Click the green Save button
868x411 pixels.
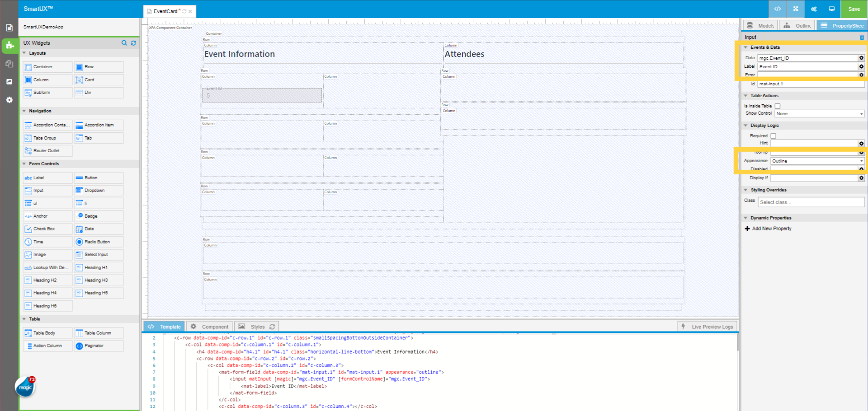point(854,9)
